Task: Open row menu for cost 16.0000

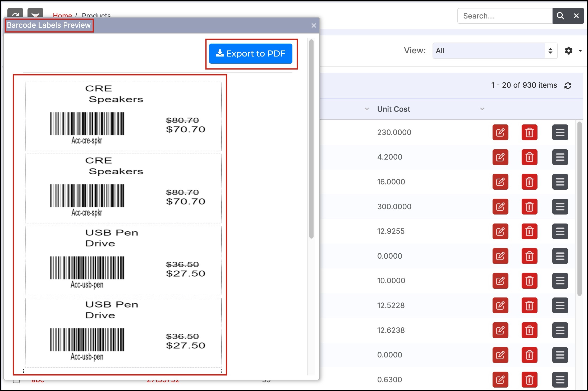Action: pyautogui.click(x=560, y=182)
